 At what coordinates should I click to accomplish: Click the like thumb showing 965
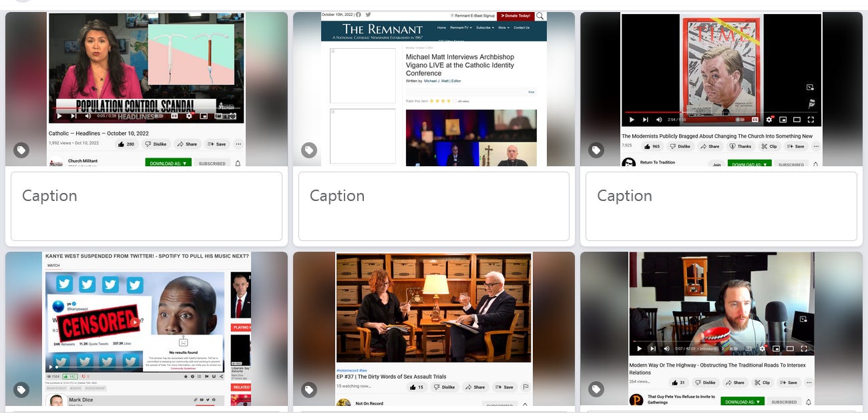click(x=651, y=146)
